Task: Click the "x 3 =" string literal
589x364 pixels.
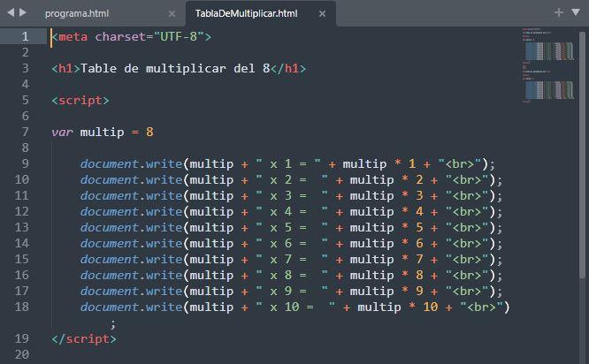Action: coord(292,195)
